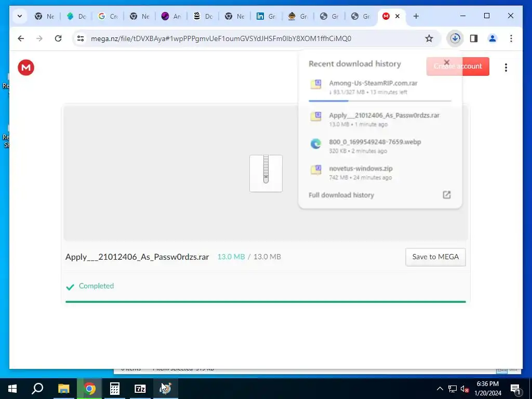This screenshot has width=532, height=399.
Task: Switch to the 'Dc' tab with teal icon
Action: pyautogui.click(x=76, y=16)
